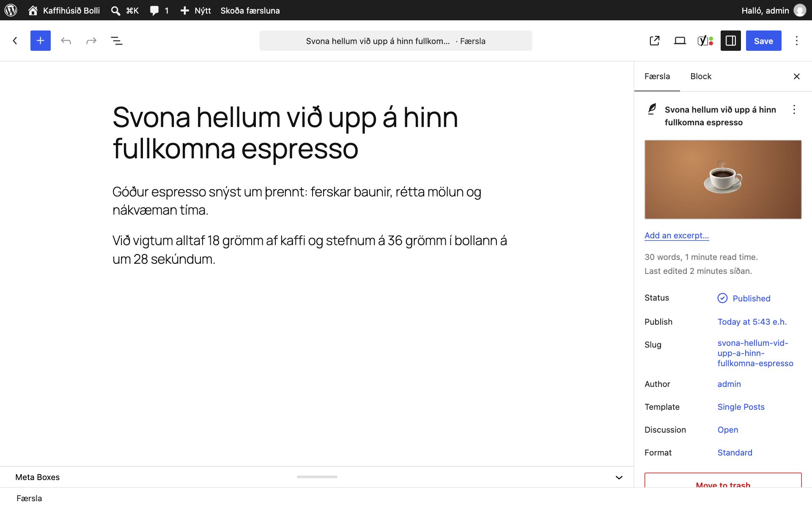Open the Yoast SEO panel icon
812x508 pixels.
click(x=705, y=41)
